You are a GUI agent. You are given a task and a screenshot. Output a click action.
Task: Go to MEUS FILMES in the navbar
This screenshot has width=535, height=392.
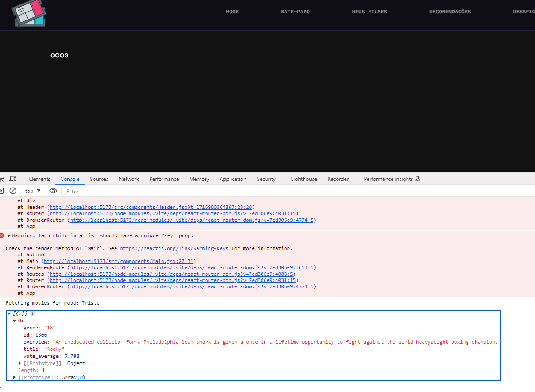(x=369, y=12)
